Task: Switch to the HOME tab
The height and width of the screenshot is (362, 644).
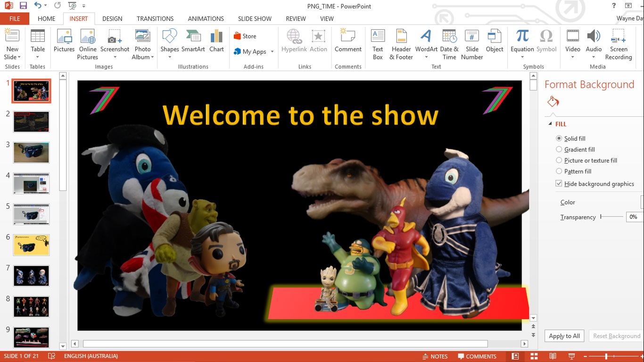Action: [x=47, y=19]
